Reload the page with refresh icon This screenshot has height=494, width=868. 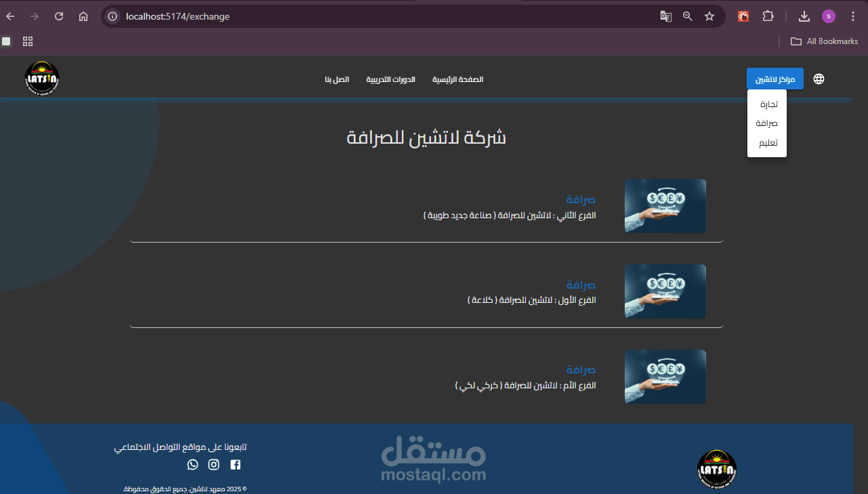[59, 16]
